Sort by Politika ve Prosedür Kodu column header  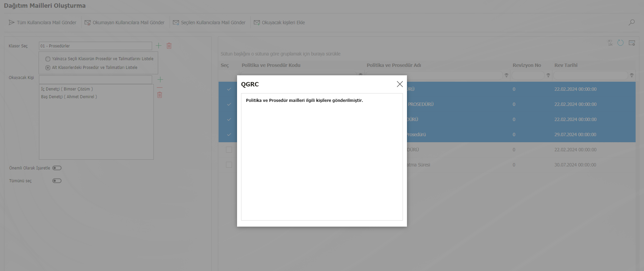271,65
